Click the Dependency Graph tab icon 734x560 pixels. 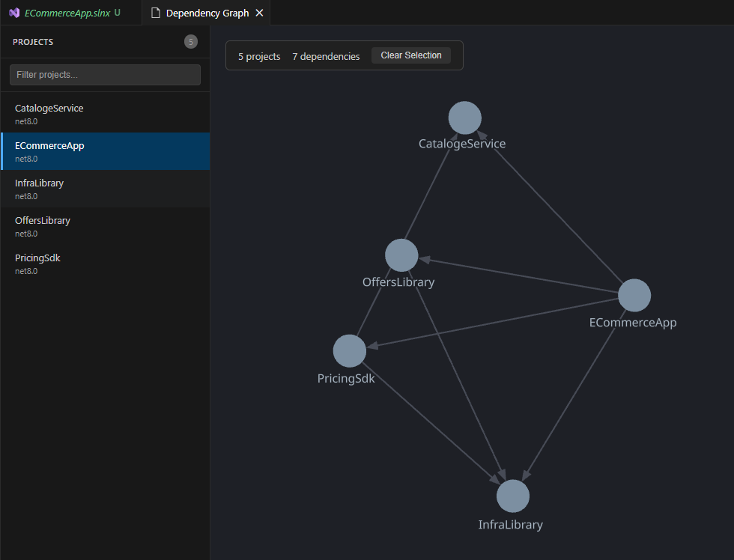[155, 12]
